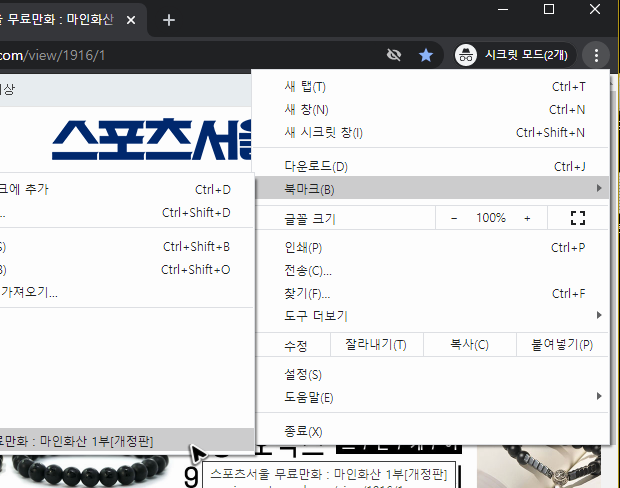Maximize the Chrome window
The height and width of the screenshot is (488, 620).
[549, 9]
